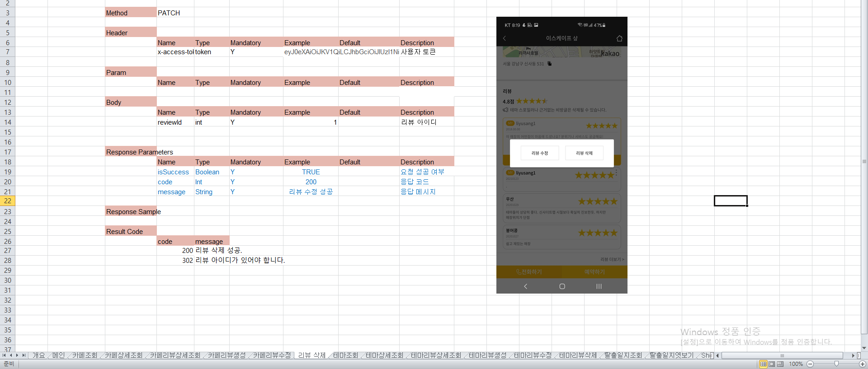Switch to Page Break Preview in the status bar
This screenshot has width=868, height=369.
pyautogui.click(x=780, y=364)
